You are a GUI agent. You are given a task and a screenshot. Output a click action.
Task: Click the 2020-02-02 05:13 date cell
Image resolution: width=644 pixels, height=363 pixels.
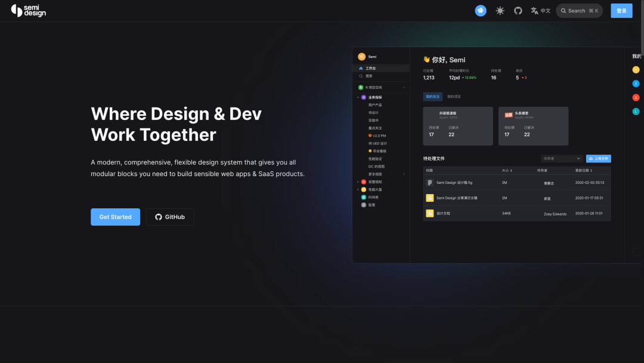(x=589, y=183)
